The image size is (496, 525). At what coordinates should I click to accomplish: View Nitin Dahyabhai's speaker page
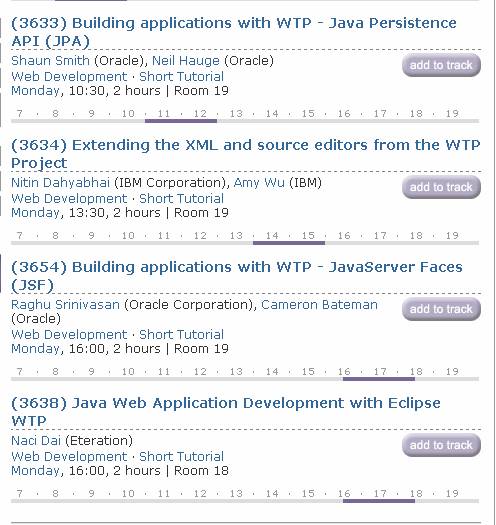pyautogui.click(x=60, y=183)
